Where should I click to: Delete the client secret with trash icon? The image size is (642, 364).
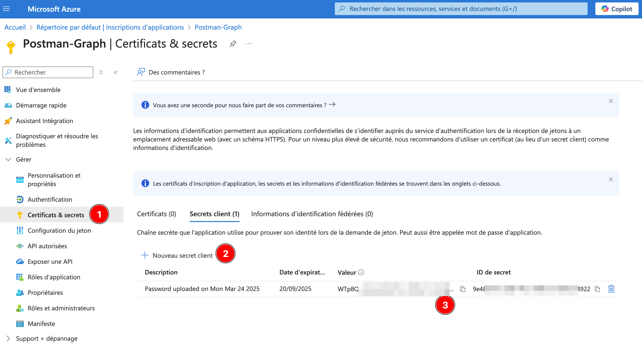point(611,289)
